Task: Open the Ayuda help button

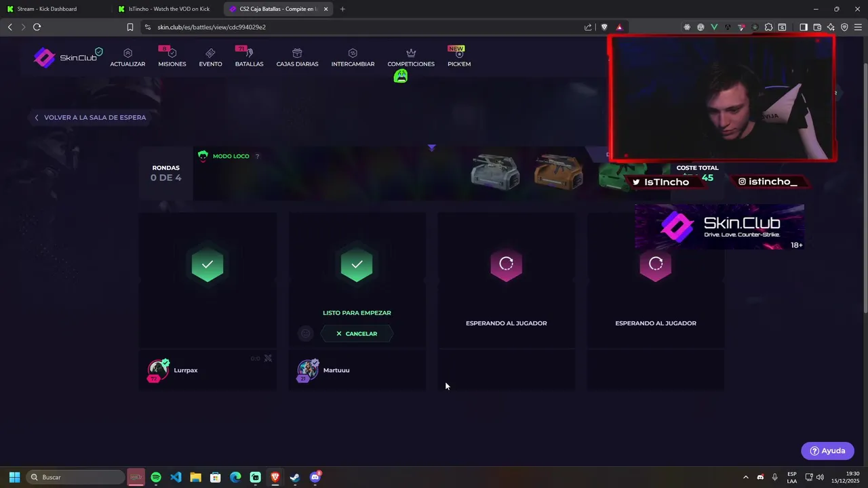Action: click(x=827, y=451)
